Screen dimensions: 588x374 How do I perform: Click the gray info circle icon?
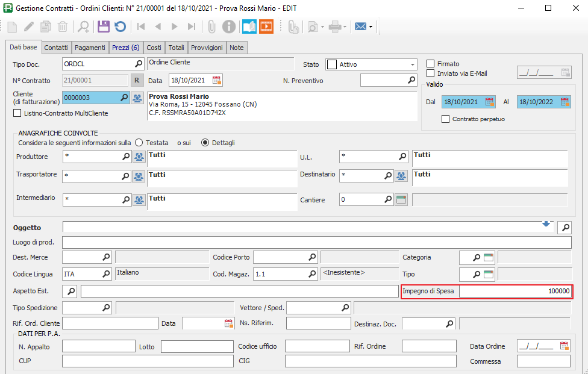[229, 26]
